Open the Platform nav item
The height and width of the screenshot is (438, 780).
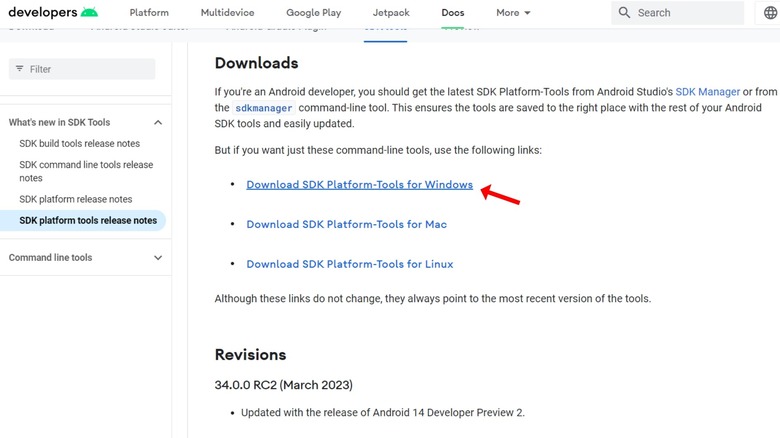pos(149,13)
